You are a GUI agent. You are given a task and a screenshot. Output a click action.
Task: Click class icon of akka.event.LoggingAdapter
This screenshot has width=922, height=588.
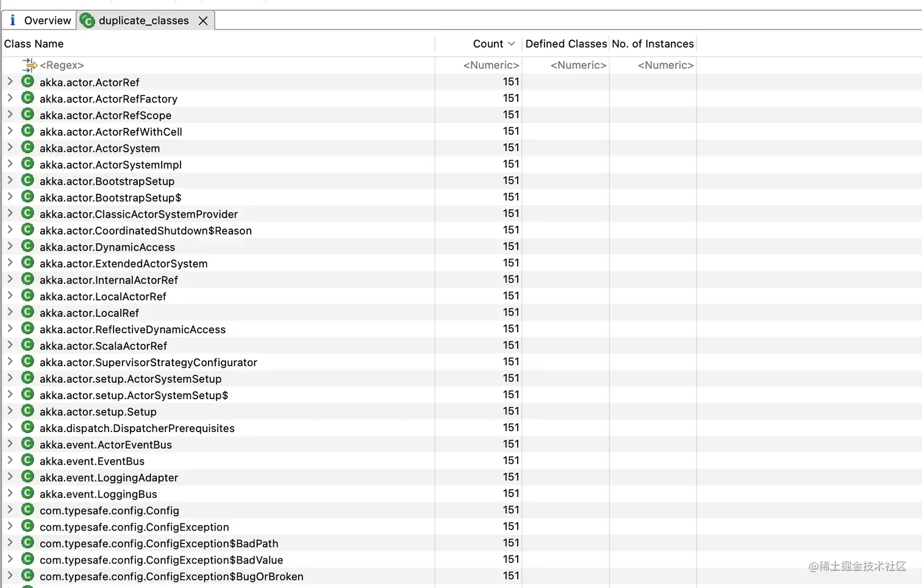coord(27,476)
